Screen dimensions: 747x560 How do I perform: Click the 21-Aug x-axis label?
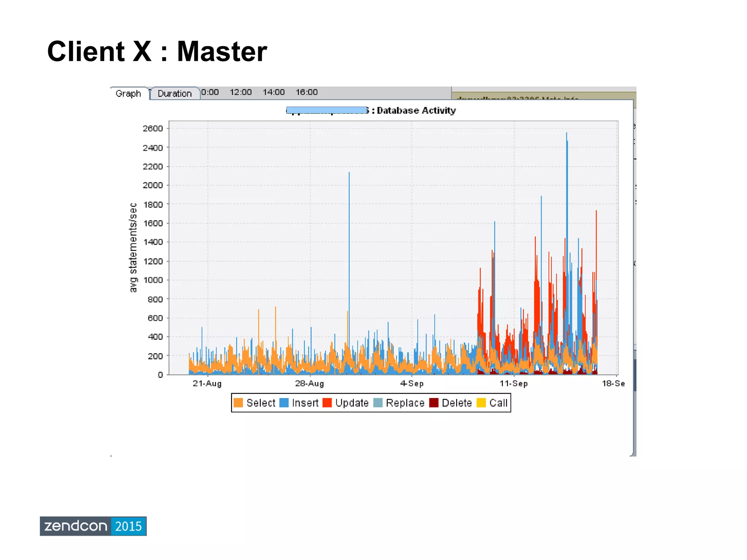pyautogui.click(x=207, y=383)
